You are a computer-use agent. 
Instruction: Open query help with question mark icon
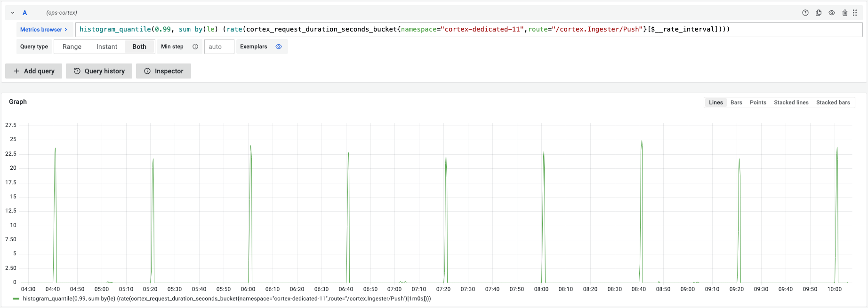(805, 13)
